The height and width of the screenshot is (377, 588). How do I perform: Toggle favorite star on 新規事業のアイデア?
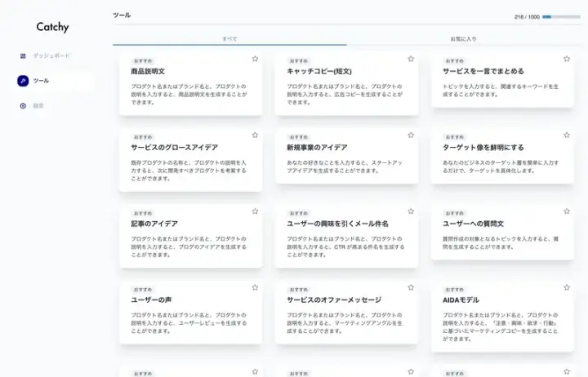pyautogui.click(x=411, y=135)
